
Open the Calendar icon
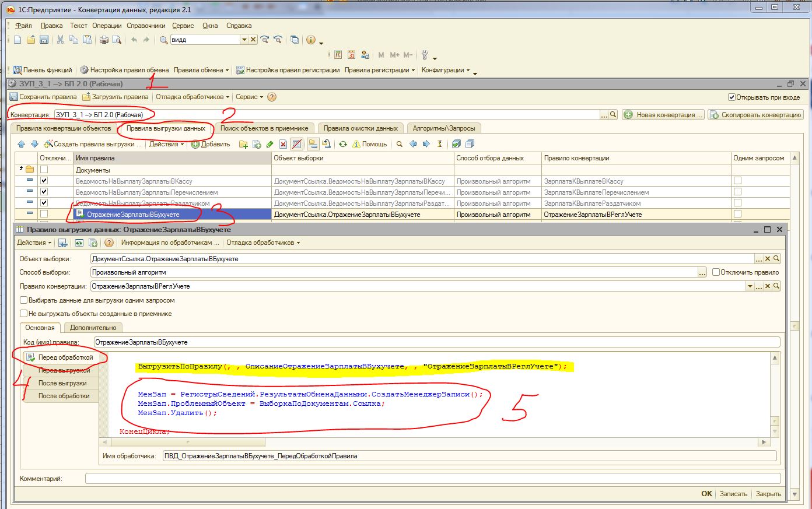[x=352, y=55]
